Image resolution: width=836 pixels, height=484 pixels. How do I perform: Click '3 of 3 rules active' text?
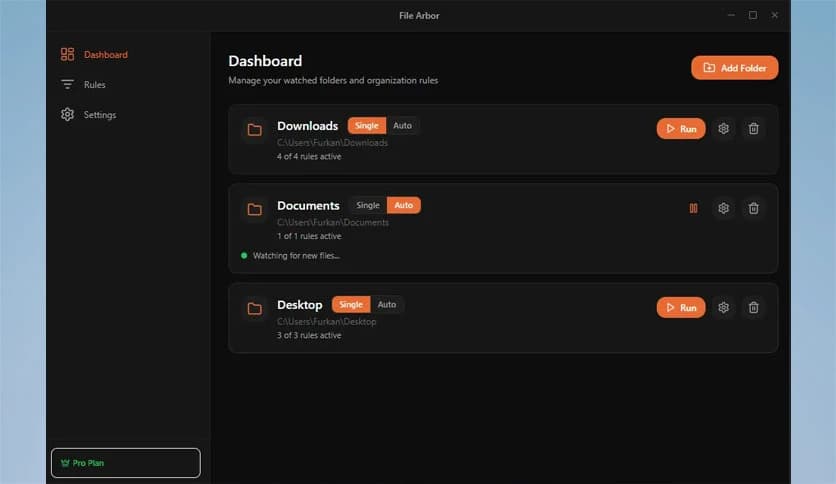tap(309, 335)
